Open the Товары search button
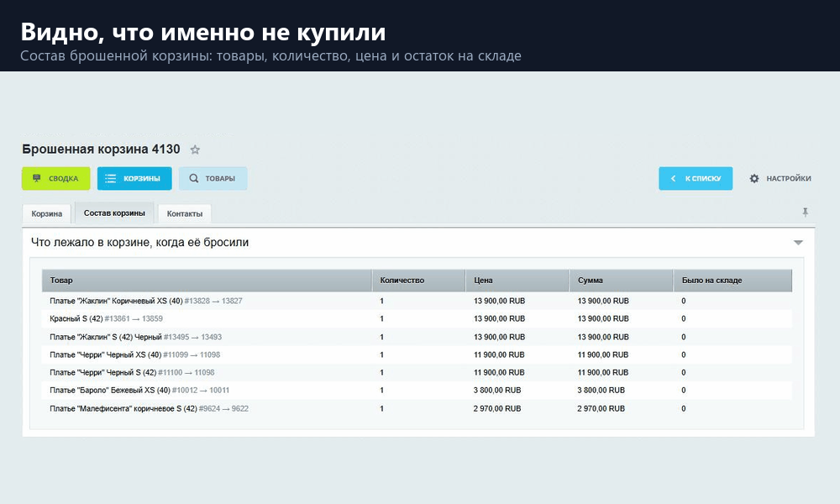 coord(213,178)
